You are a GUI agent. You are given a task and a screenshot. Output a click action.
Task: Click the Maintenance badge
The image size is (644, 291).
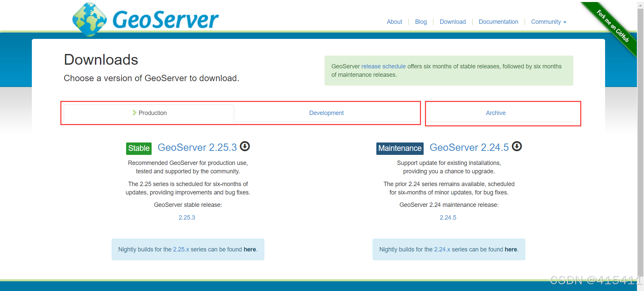coord(400,149)
